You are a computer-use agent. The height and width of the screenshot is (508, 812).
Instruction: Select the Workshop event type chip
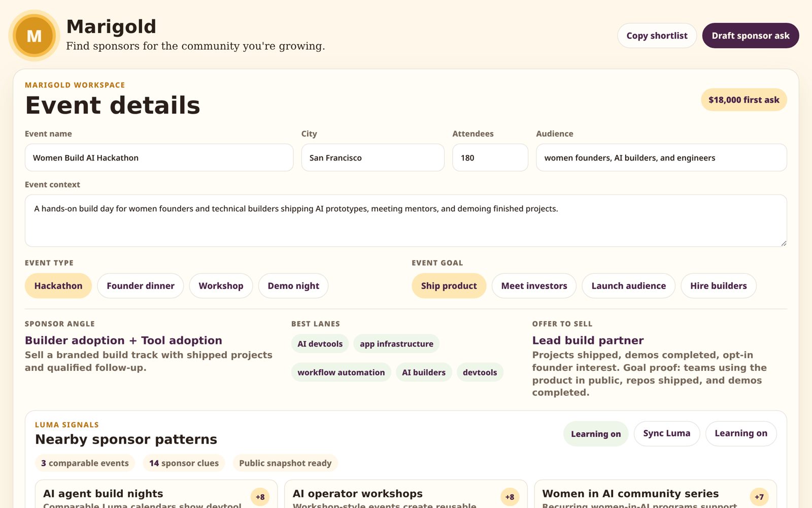221,285
